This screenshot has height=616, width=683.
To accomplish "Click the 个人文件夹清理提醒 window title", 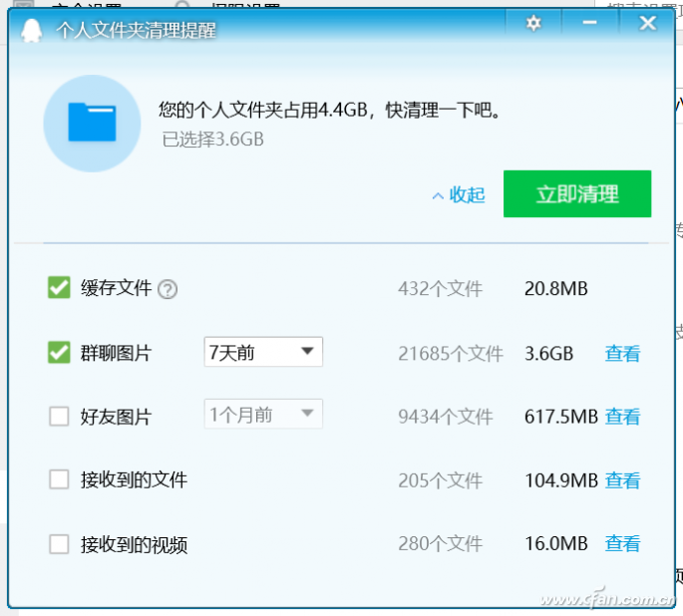I will 136,31.
